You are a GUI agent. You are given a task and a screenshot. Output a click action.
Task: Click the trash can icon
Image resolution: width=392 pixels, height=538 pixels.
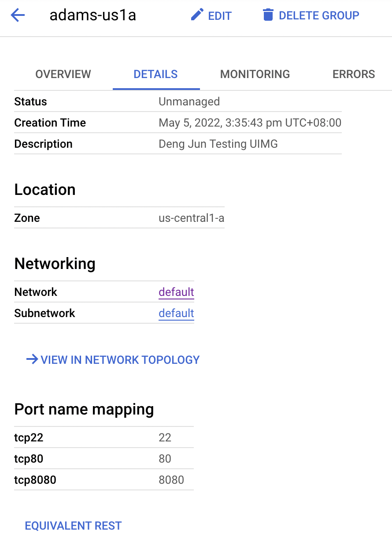coord(267,15)
